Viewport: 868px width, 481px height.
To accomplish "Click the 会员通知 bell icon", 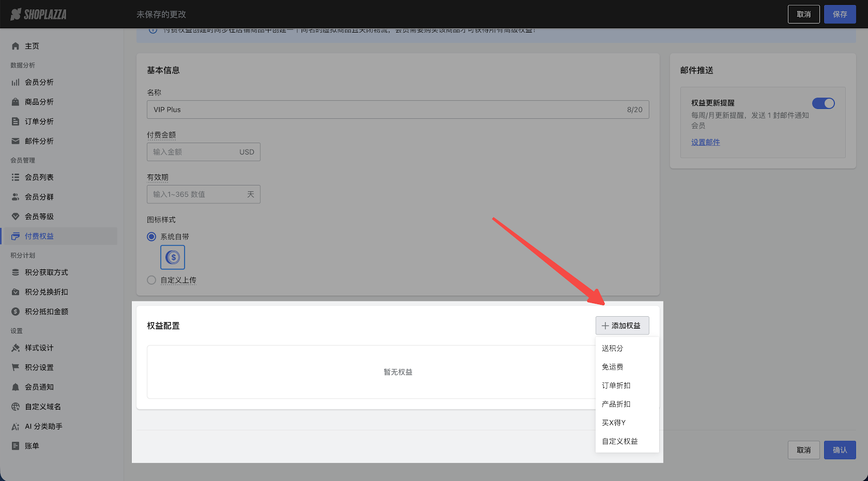I will 16,387.
